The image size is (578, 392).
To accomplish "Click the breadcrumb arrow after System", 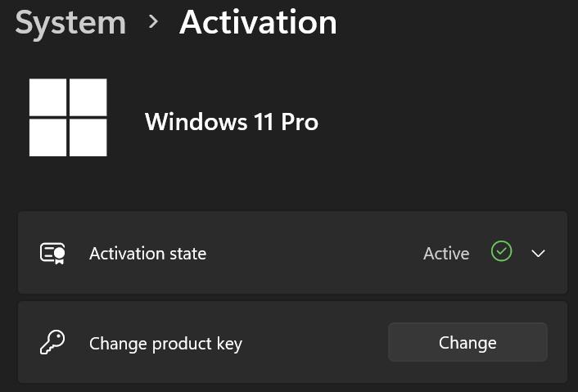I will tap(153, 22).
